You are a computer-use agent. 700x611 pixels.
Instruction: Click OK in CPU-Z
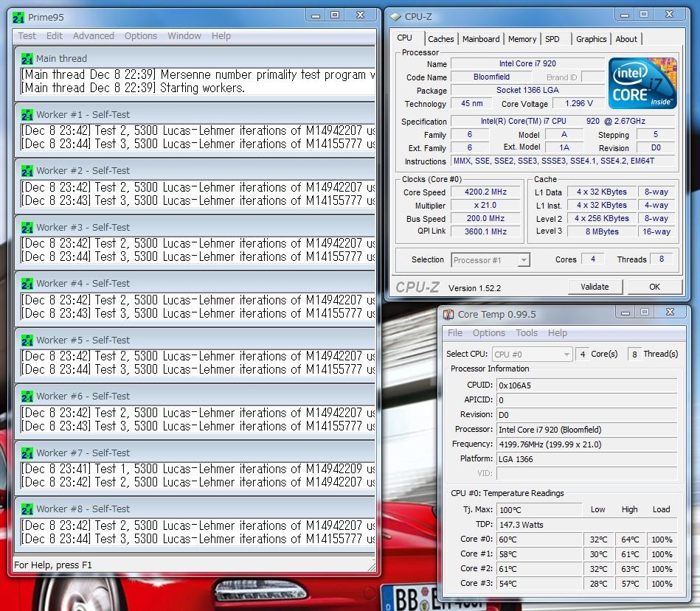click(654, 287)
